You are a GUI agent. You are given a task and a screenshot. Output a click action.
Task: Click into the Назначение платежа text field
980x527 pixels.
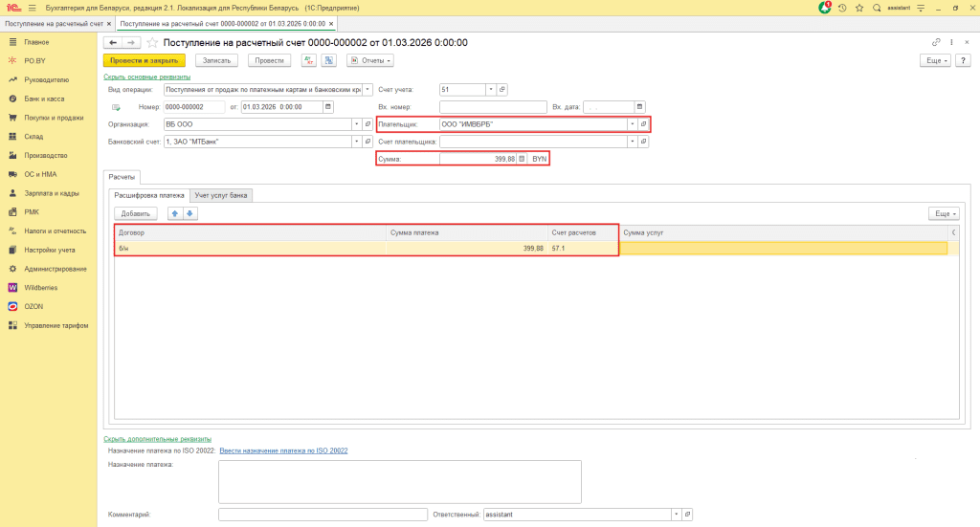click(399, 481)
